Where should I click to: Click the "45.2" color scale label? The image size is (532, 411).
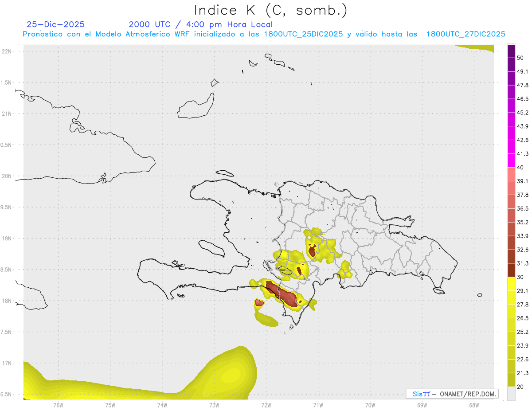point(523,113)
